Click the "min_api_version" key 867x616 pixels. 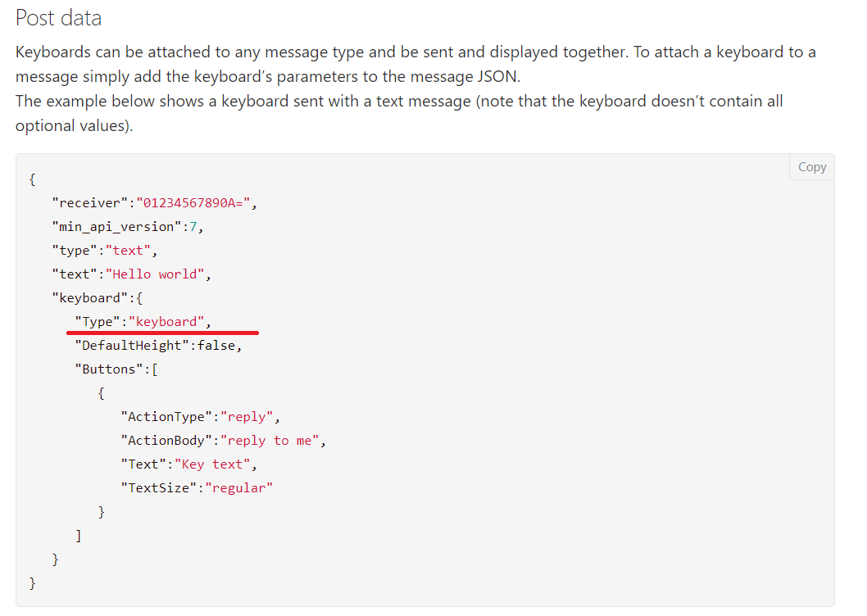[x=116, y=227]
